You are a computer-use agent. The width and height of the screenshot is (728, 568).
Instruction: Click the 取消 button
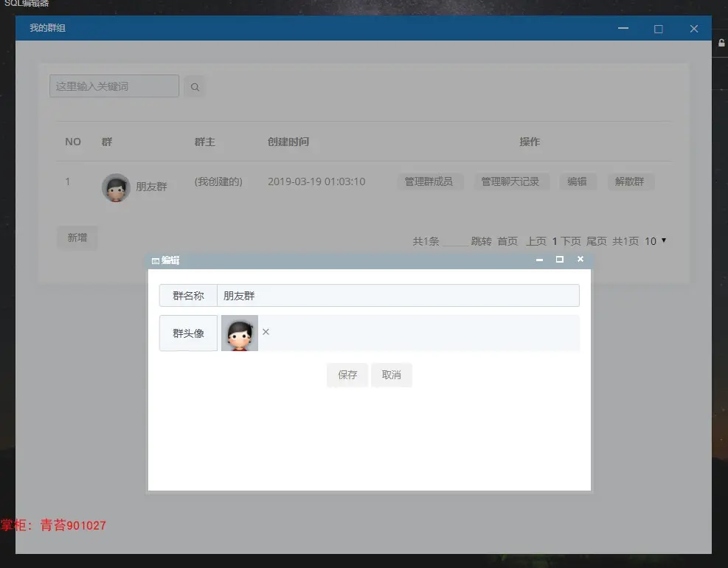click(392, 375)
